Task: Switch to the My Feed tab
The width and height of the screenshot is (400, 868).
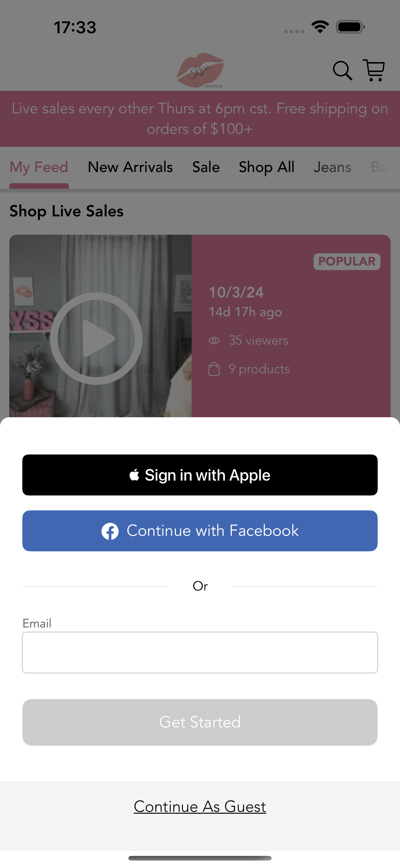Action: tap(39, 167)
